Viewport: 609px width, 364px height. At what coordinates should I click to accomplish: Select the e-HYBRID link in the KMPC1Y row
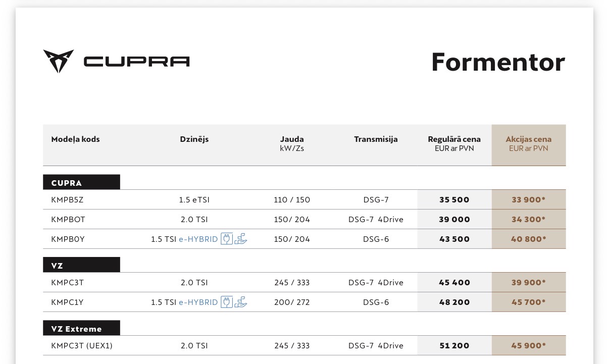point(198,302)
